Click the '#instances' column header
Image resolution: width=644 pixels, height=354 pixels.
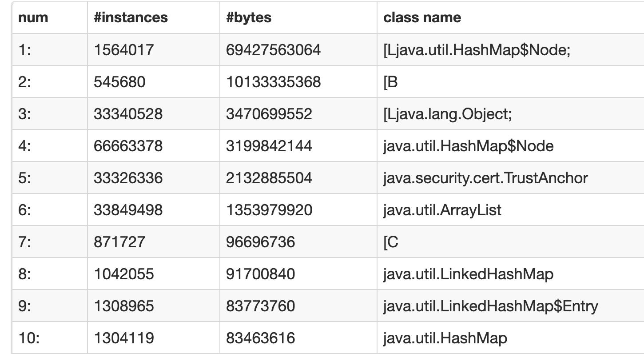131,17
